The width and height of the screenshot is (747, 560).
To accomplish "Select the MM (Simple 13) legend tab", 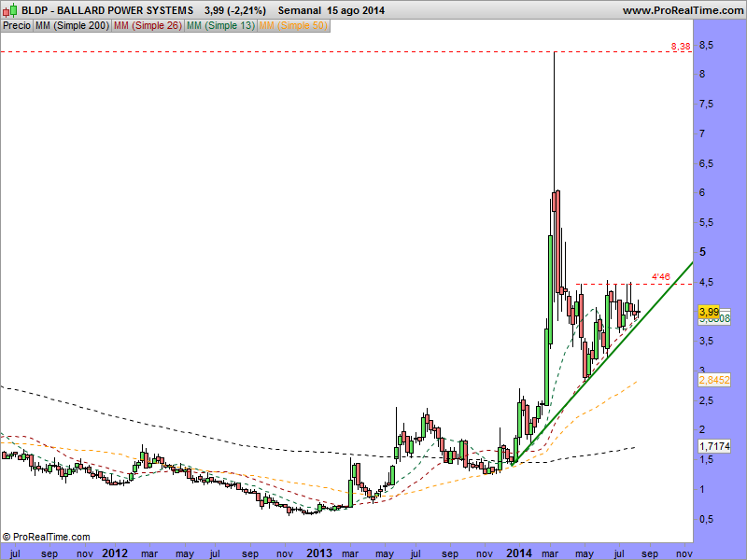I will tap(221, 26).
